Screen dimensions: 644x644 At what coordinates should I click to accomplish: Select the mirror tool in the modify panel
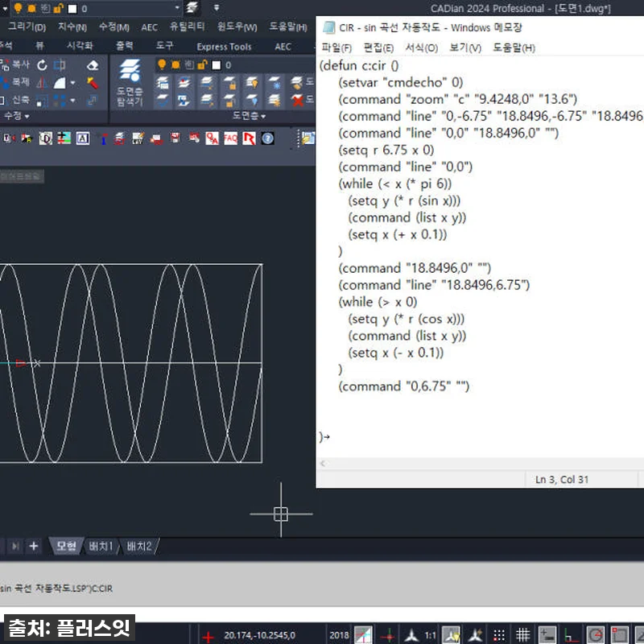tap(42, 83)
